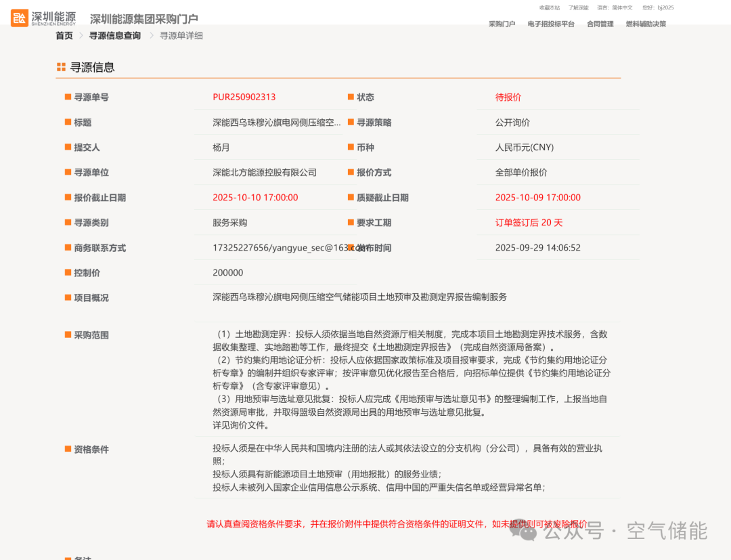Viewport: 731px width, 560px height.
Task: Open the 电子招投标平台 menu
Action: [x=551, y=24]
